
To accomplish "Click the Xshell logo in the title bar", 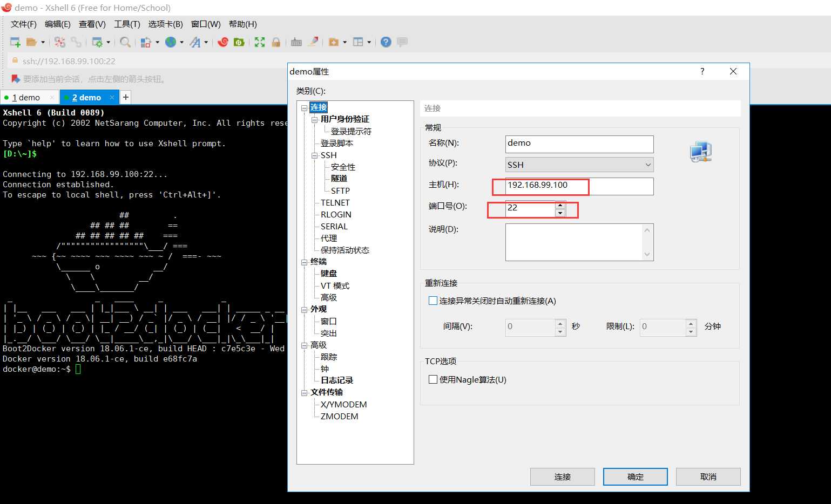I will click(x=6, y=8).
